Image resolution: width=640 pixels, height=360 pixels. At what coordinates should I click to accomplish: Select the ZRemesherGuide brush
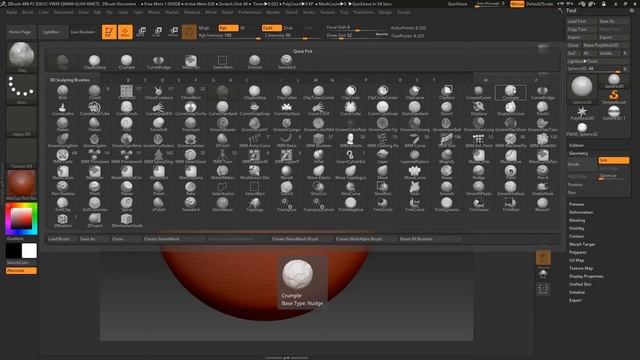point(127,220)
